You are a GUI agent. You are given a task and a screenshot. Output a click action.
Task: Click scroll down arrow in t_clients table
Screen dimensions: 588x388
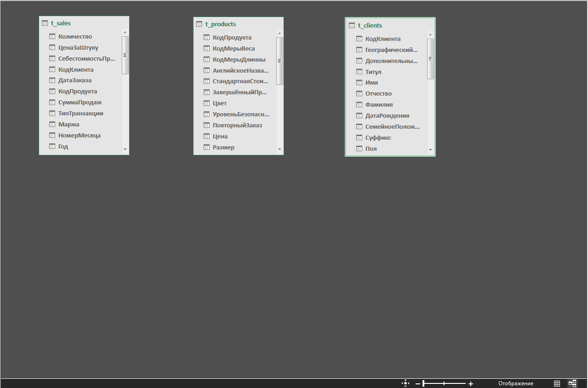pyautogui.click(x=430, y=150)
